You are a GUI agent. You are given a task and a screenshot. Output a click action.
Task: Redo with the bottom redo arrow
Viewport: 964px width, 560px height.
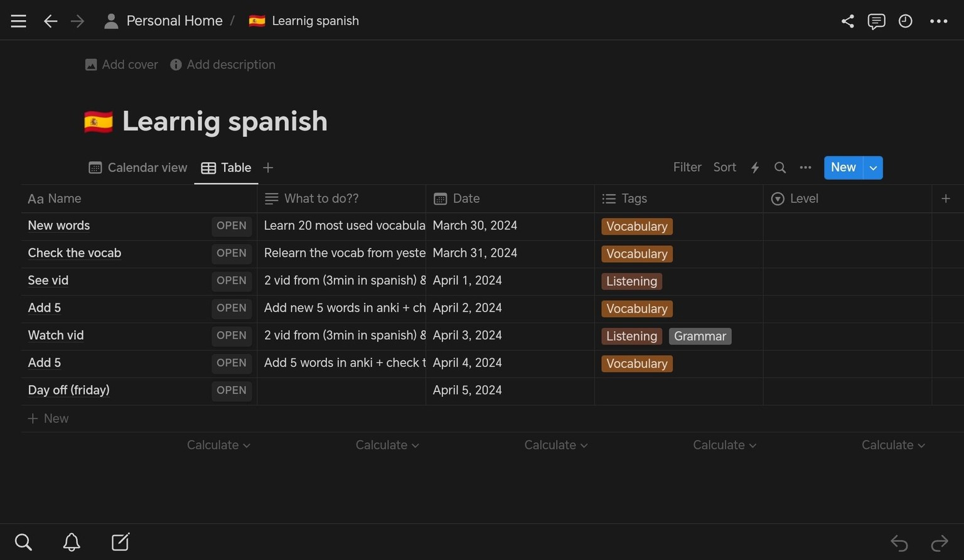coord(940,542)
